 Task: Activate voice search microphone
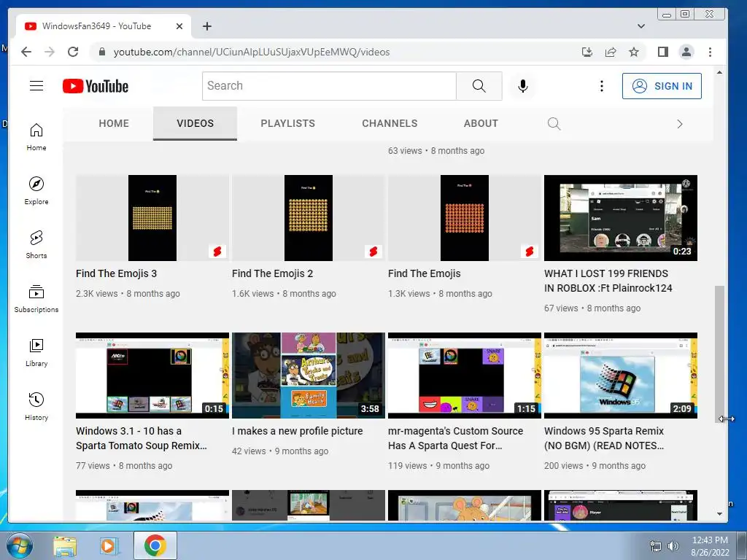tap(522, 86)
